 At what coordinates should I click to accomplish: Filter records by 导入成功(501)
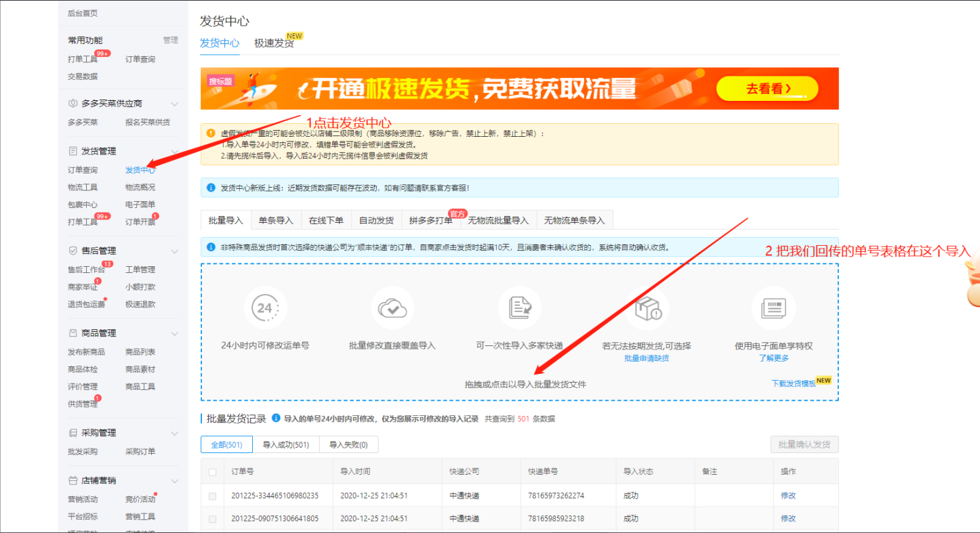coord(286,445)
